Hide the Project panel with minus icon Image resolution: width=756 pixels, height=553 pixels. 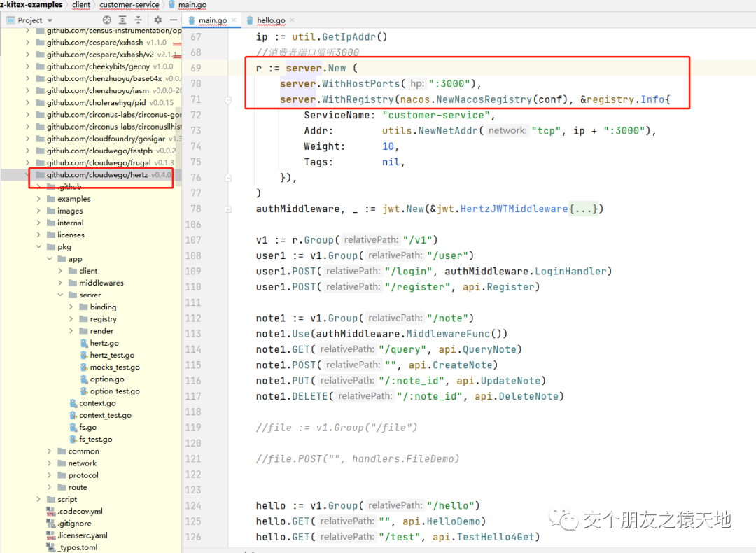tap(174, 20)
